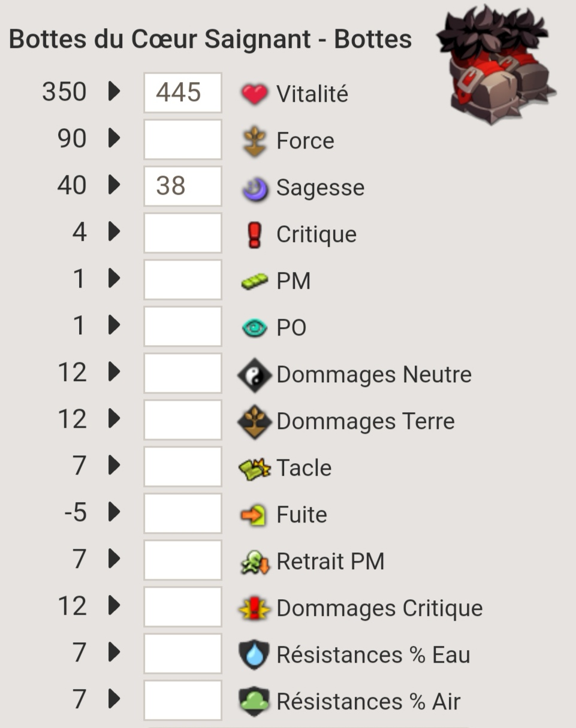Viewport: 576px width, 728px height.
Task: Click the Sagesse moon icon
Action: [255, 188]
